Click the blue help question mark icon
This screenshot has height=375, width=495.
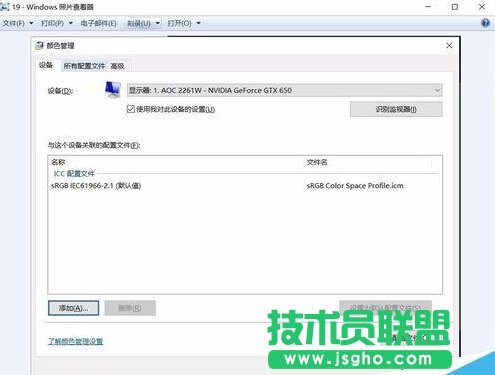pos(485,23)
